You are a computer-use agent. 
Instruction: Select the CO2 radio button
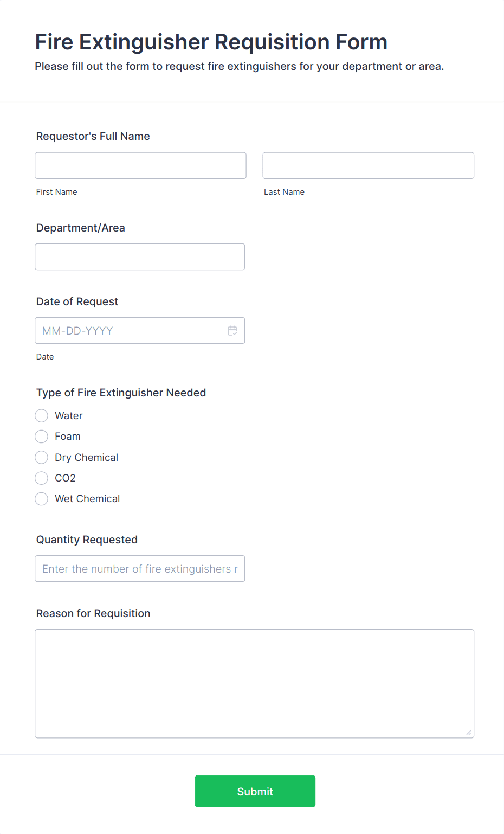click(41, 478)
